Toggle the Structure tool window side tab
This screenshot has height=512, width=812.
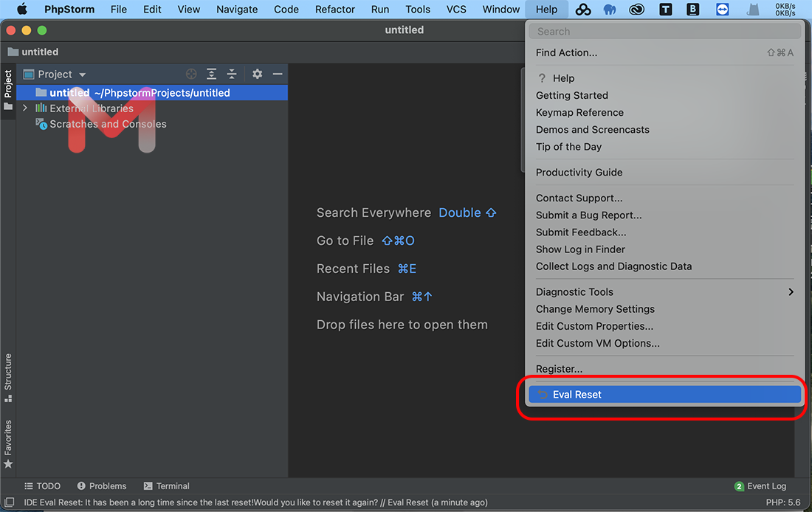pos(8,377)
